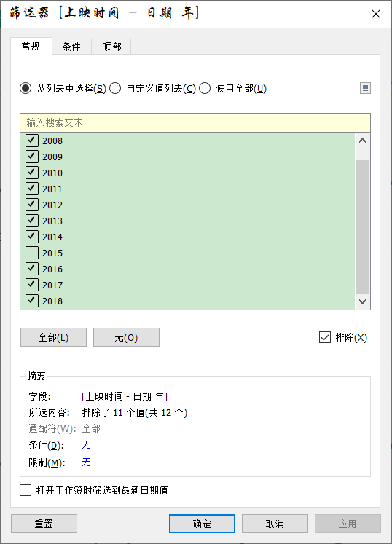Image resolution: width=392 pixels, height=544 pixels.
Task: Open the list options menu icon
Action: 365,88
